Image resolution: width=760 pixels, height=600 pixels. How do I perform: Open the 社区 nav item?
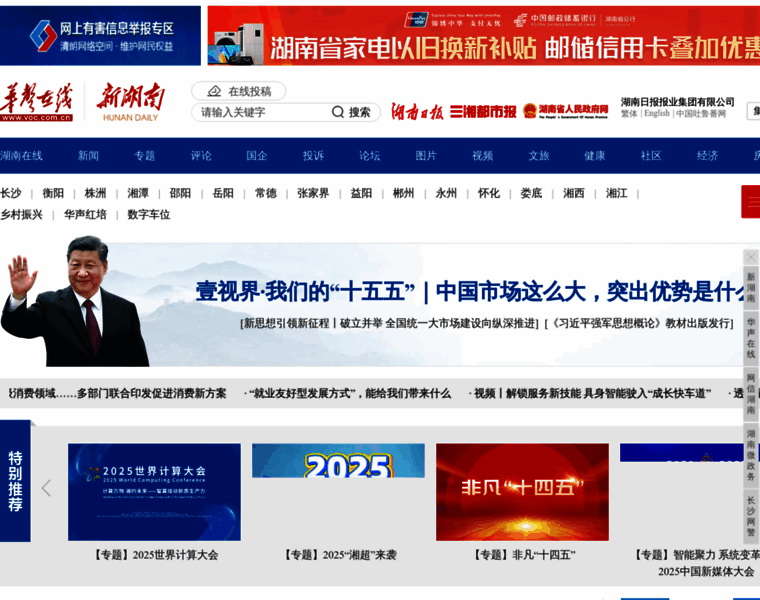point(651,156)
